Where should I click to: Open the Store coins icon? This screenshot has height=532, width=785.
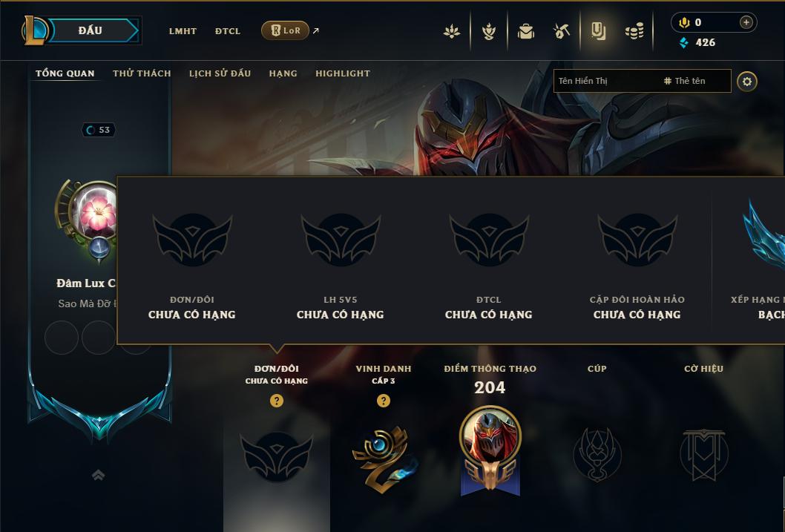coord(634,31)
